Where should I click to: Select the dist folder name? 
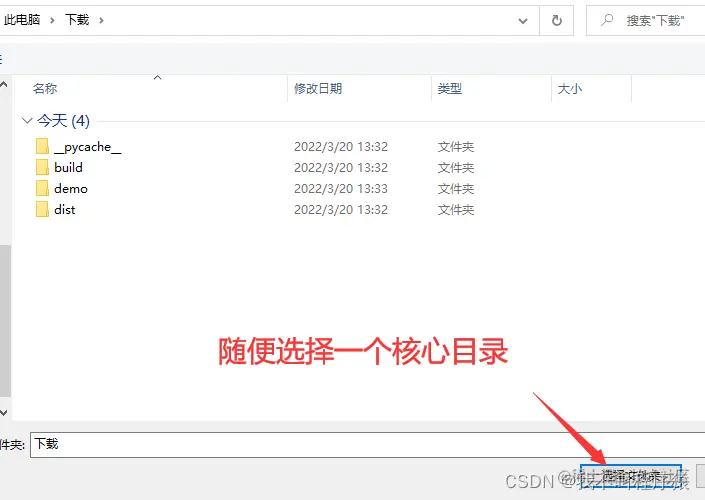click(x=65, y=210)
